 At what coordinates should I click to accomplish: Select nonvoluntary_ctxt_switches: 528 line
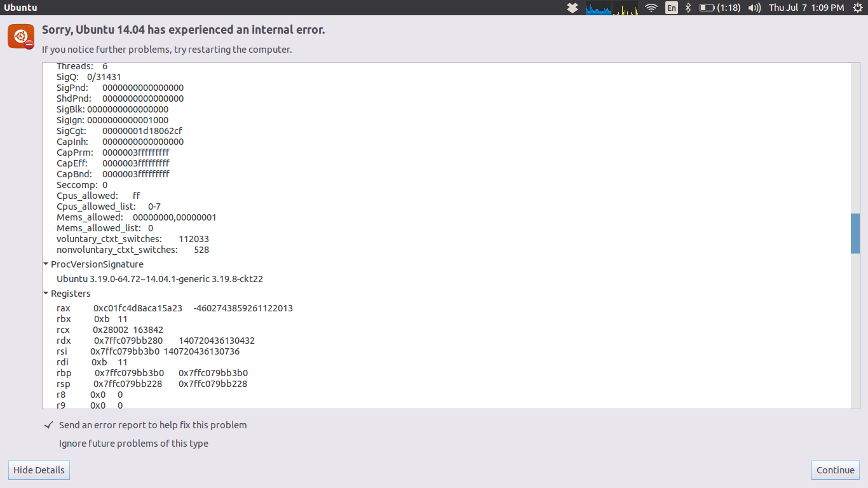(133, 250)
